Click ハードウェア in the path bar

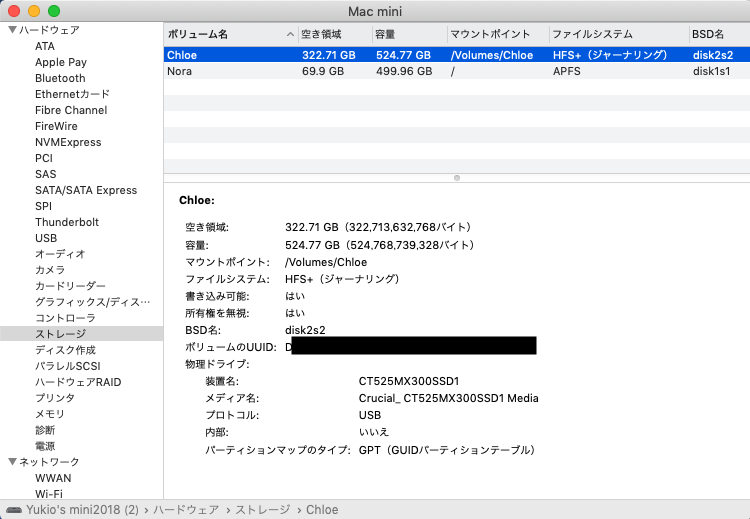coord(186,510)
